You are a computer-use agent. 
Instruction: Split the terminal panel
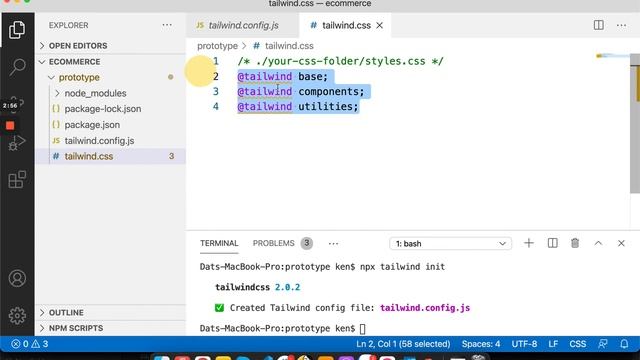point(552,243)
